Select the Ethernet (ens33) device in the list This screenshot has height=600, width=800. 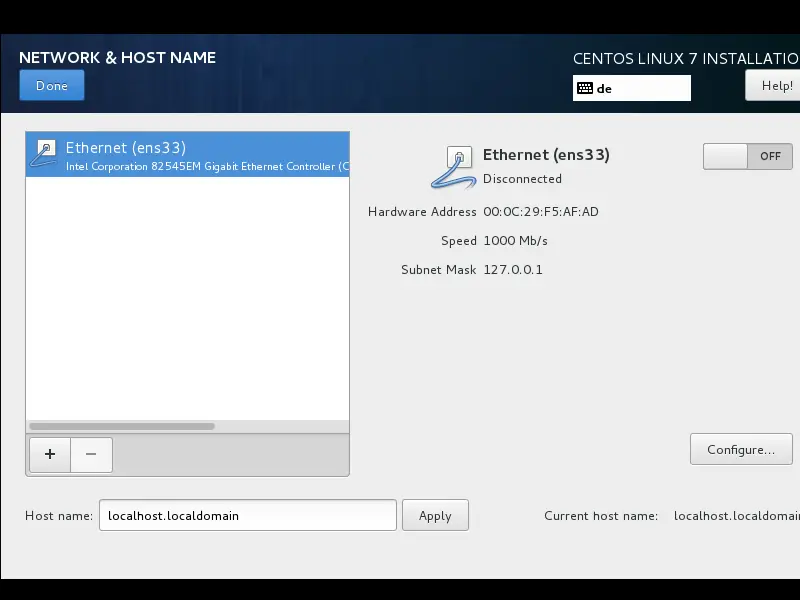[187, 155]
